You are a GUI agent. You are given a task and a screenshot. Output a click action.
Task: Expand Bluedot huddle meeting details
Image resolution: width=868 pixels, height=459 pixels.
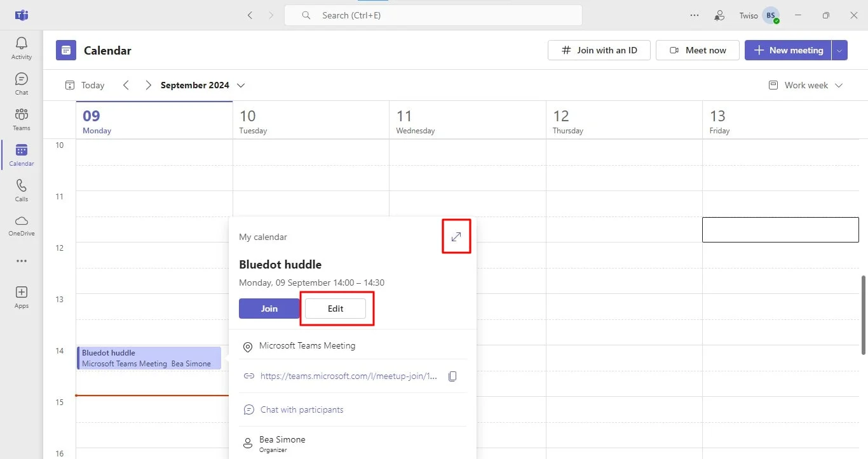(x=456, y=236)
